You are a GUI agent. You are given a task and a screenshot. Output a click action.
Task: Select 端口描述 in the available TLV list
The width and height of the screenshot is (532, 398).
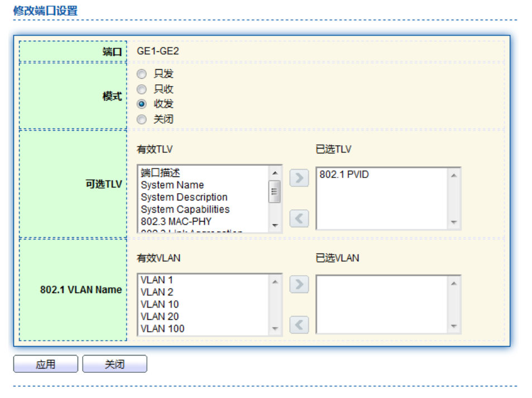[161, 173]
